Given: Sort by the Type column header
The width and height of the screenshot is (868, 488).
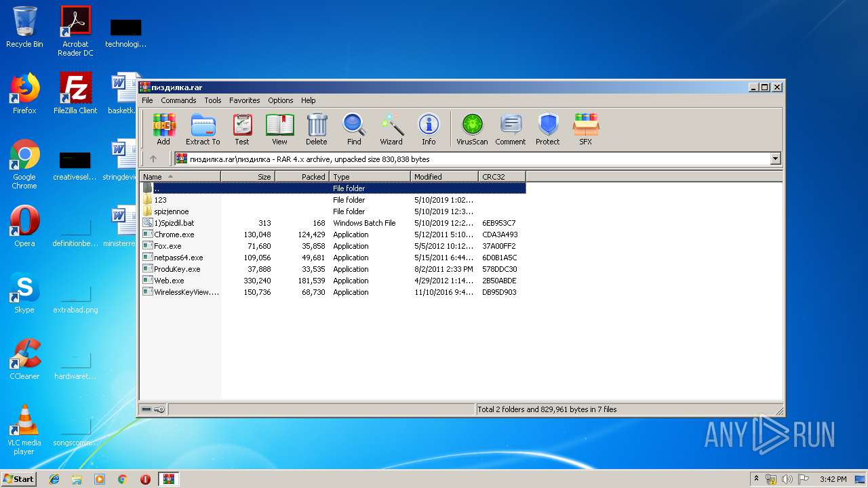Looking at the screenshot, I should tap(370, 177).
